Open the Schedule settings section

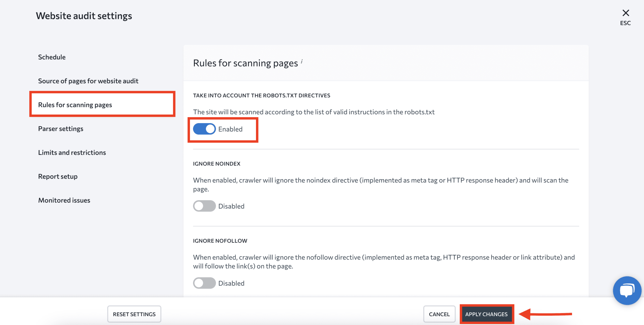click(x=52, y=57)
